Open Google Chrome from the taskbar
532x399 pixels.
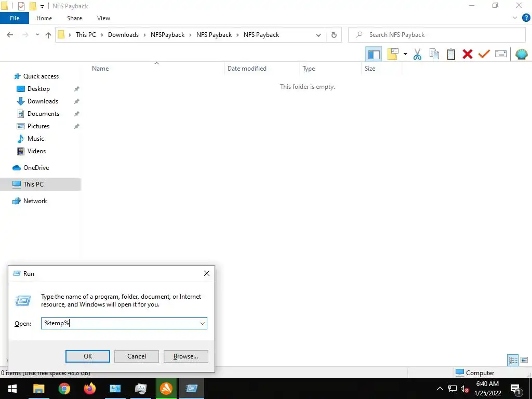pyautogui.click(x=64, y=389)
